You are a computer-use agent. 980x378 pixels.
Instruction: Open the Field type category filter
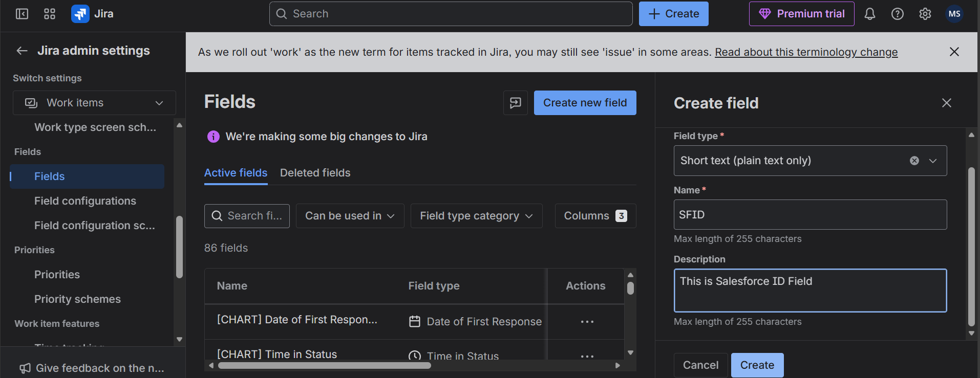point(477,216)
